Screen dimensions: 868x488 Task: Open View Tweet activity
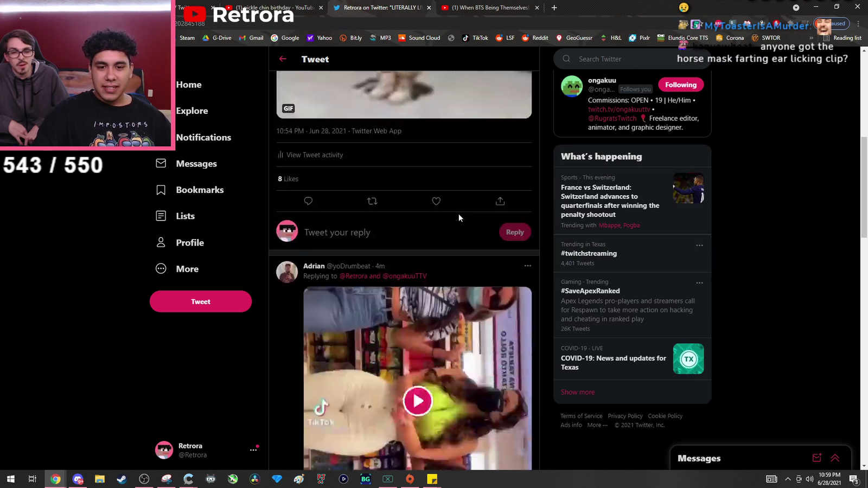310,155
